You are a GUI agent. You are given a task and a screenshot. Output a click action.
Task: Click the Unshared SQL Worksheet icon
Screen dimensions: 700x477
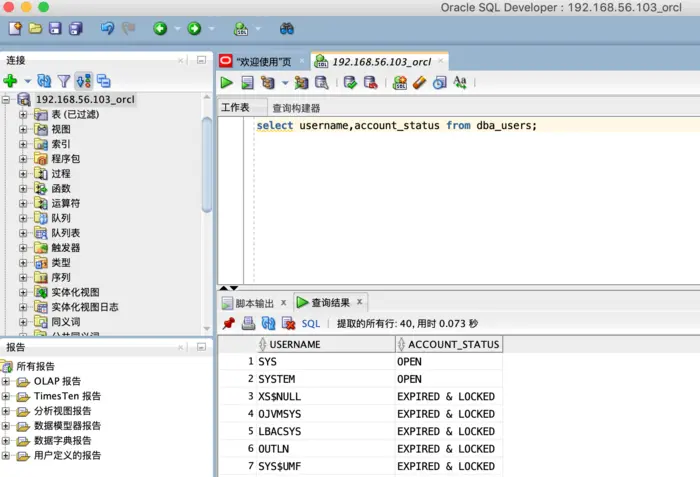point(400,83)
